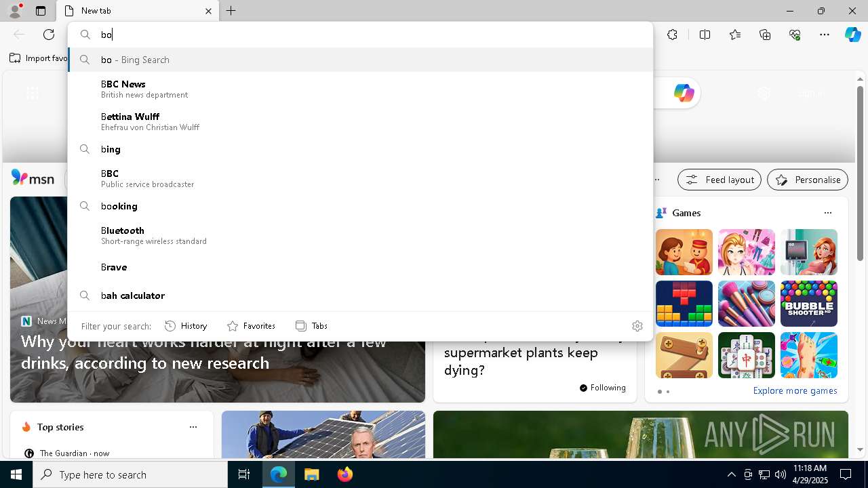This screenshot has width=868, height=488.
Task: Open Feed layout options
Action: click(719, 180)
